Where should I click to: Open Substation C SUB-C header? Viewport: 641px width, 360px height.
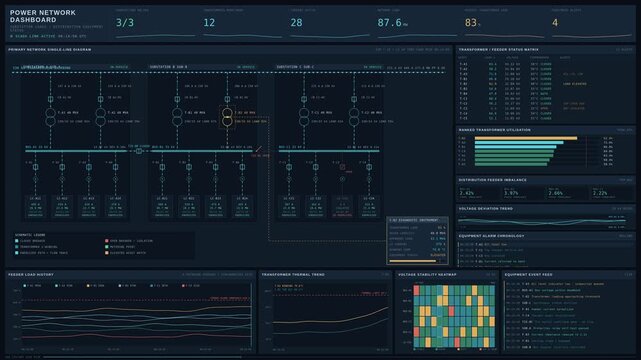pyautogui.click(x=329, y=67)
